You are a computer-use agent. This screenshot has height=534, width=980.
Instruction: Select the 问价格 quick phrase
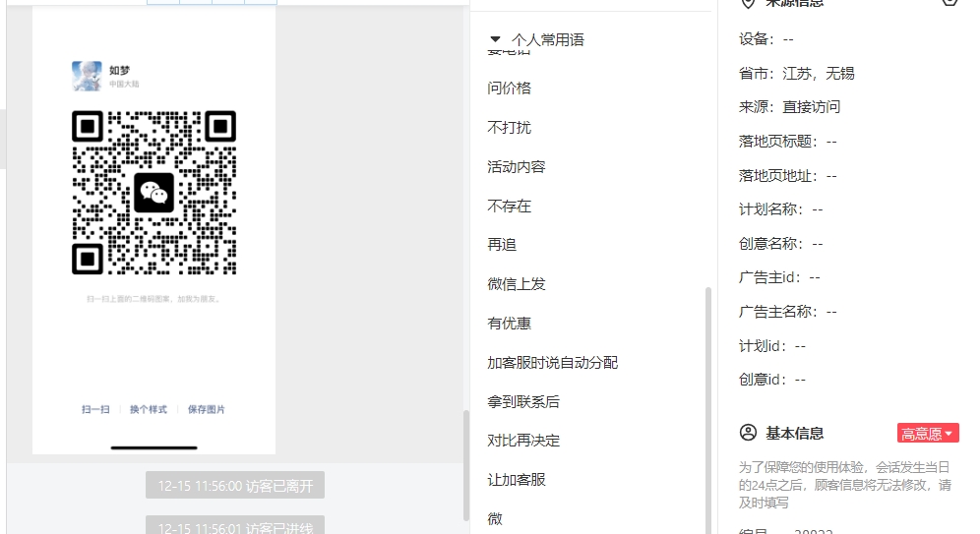click(509, 89)
